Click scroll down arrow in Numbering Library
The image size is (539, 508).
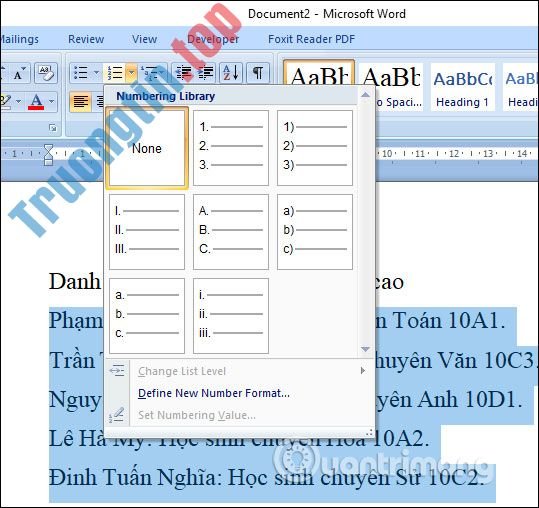click(x=365, y=349)
